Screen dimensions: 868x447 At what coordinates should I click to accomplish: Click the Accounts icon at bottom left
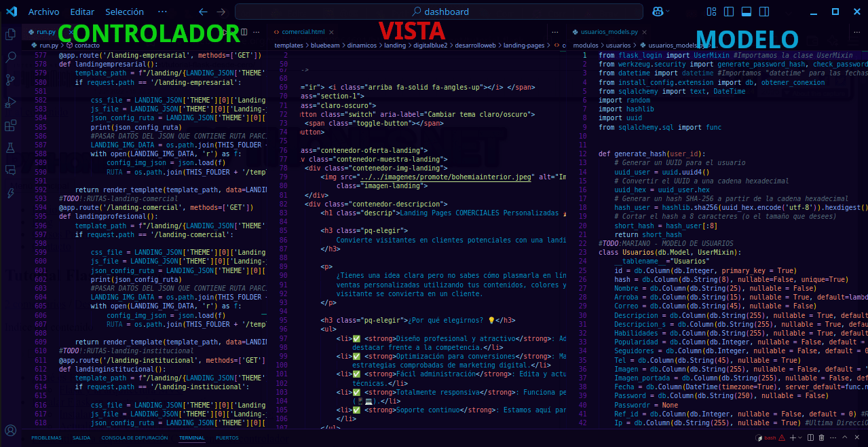coord(10,430)
